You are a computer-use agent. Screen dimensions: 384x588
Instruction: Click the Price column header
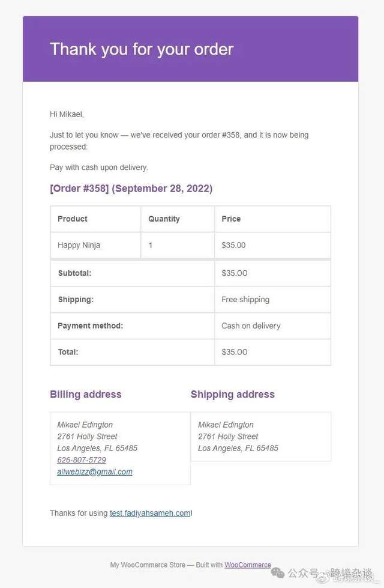[231, 219]
